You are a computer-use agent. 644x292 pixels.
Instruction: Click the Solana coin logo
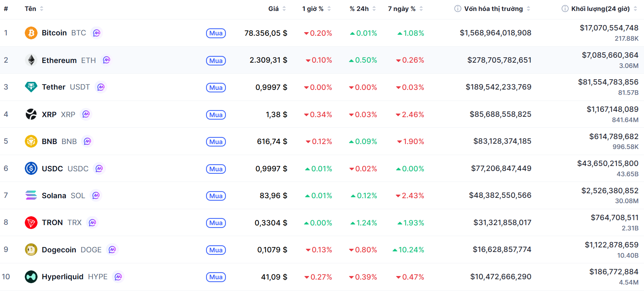[x=31, y=195]
